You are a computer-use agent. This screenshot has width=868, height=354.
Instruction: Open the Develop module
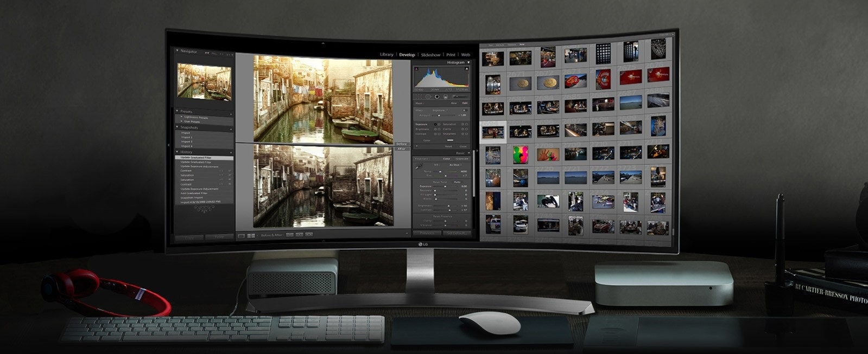[407, 55]
